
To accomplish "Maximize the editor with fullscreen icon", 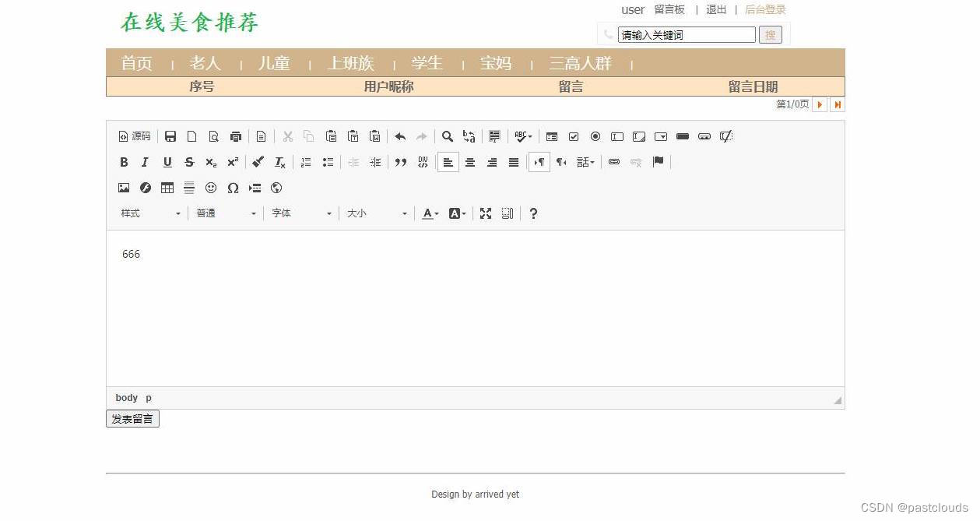I will coord(486,213).
